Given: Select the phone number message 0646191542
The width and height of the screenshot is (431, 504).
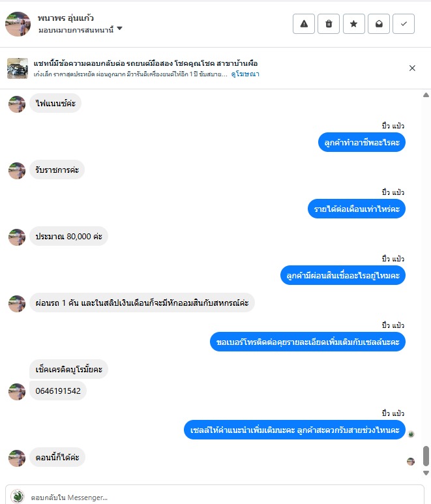Looking at the screenshot, I should click(x=58, y=391).
